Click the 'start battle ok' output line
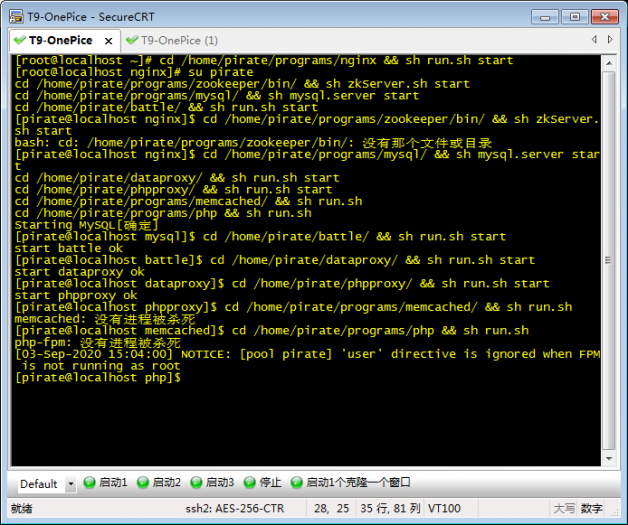This screenshot has height=525, width=628. click(69, 248)
